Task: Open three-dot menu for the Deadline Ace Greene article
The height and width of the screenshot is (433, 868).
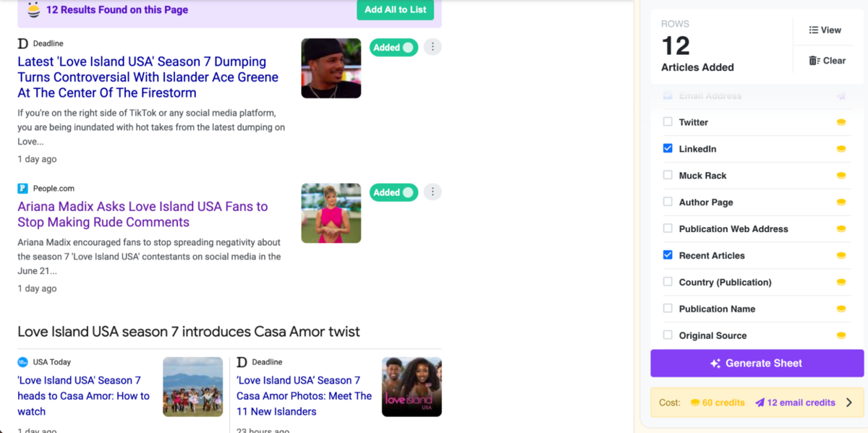Action: point(433,47)
